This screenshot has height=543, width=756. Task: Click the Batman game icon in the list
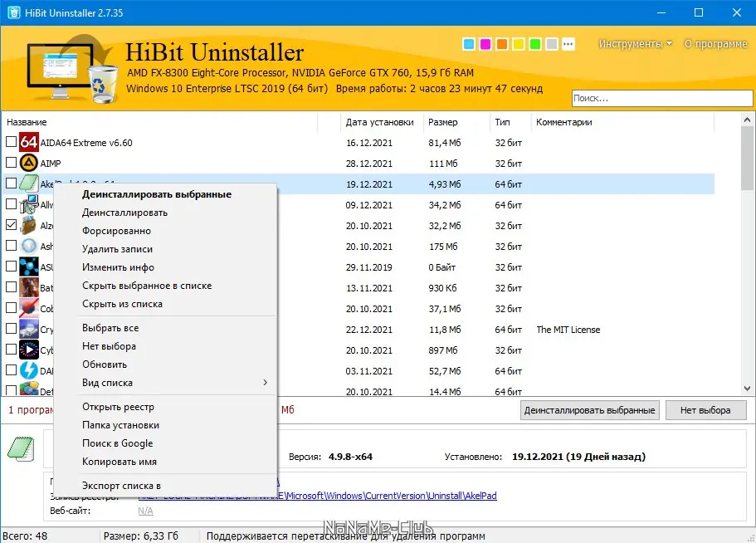(x=29, y=287)
